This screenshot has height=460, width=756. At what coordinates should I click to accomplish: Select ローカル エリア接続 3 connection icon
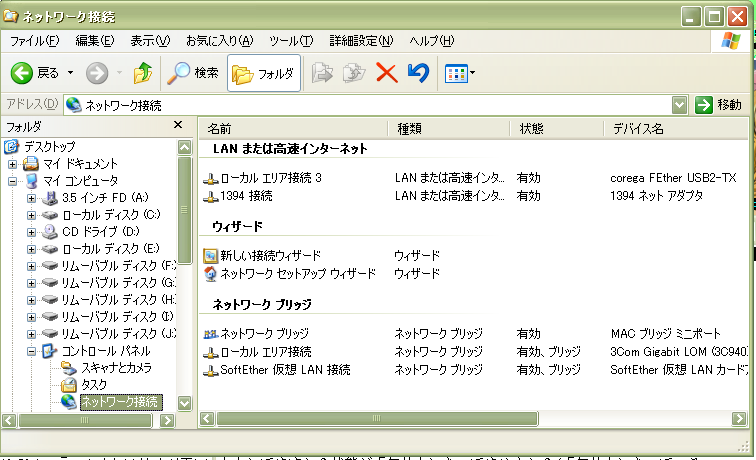211,178
